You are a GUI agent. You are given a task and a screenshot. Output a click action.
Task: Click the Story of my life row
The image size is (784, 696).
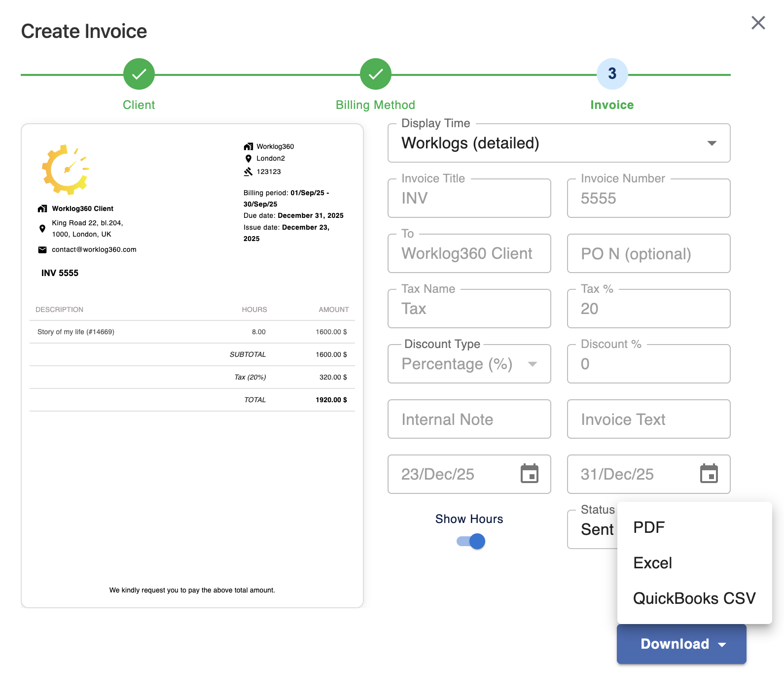192,332
